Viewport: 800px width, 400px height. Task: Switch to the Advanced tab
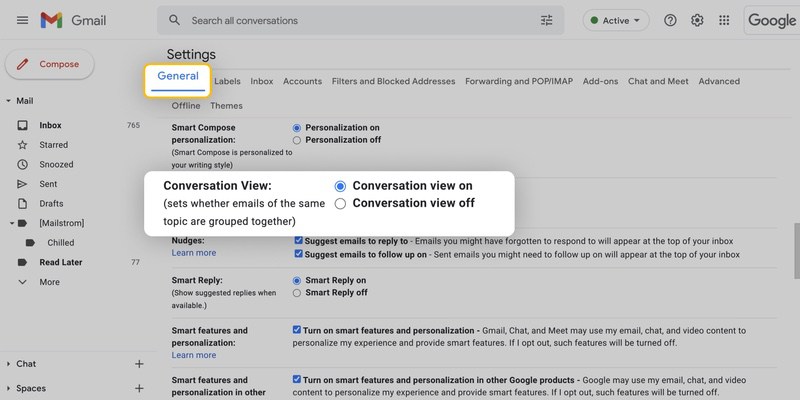[719, 81]
